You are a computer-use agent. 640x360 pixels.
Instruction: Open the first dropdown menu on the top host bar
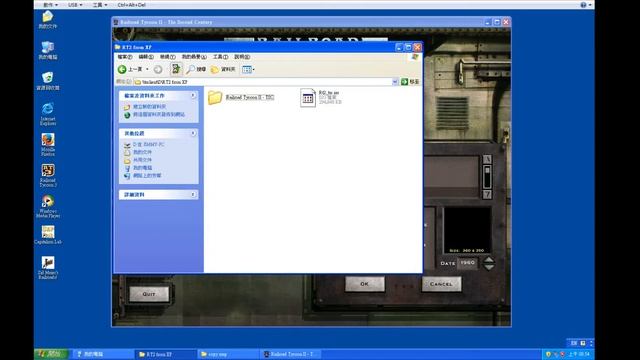50,5
